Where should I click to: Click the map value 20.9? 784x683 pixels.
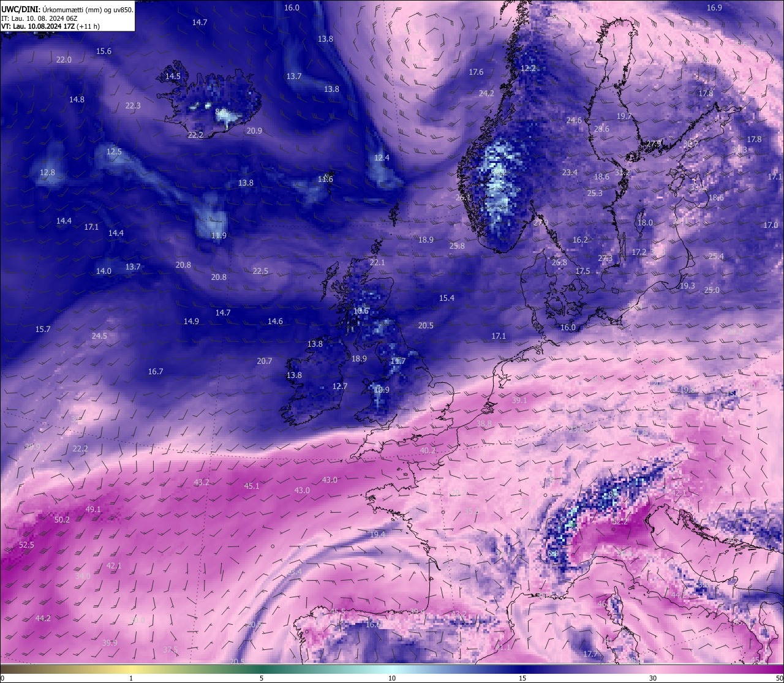254,131
